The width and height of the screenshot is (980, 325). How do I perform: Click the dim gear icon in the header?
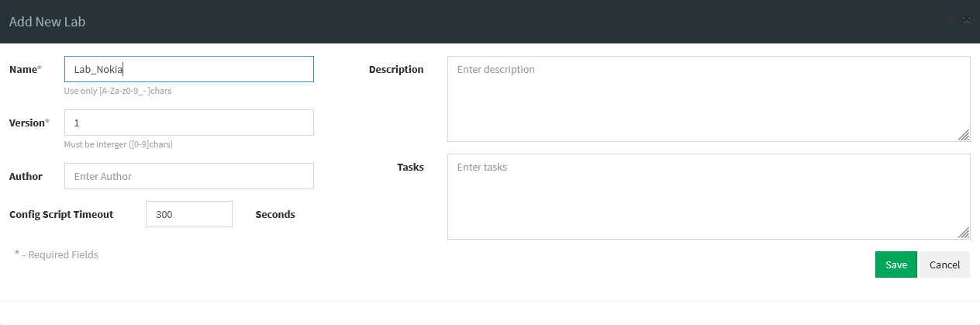click(950, 20)
